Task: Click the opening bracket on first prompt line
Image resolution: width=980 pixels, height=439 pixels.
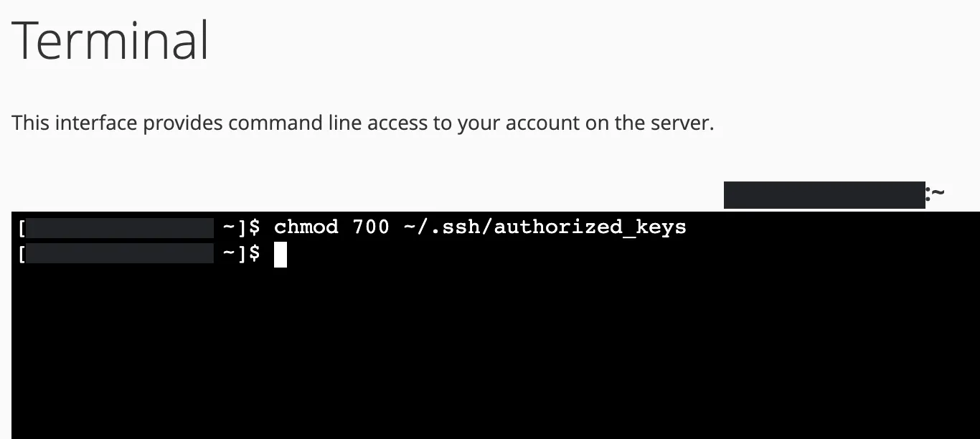Action: point(22,228)
